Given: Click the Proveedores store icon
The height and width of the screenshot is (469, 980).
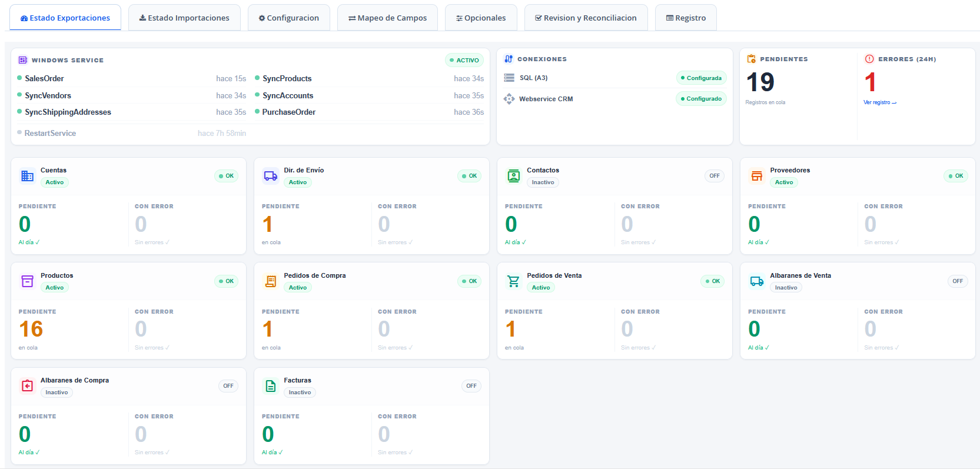Looking at the screenshot, I should click(757, 175).
